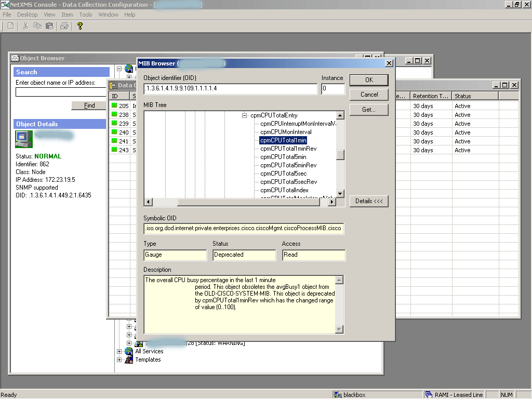
Task: Click the Templates icon in the tree
Action: pos(129,360)
